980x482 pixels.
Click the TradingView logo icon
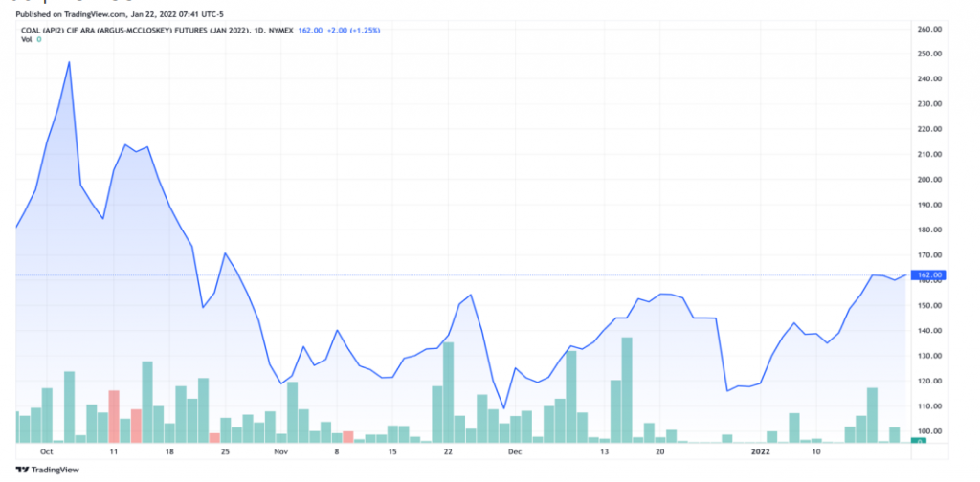coord(23,470)
